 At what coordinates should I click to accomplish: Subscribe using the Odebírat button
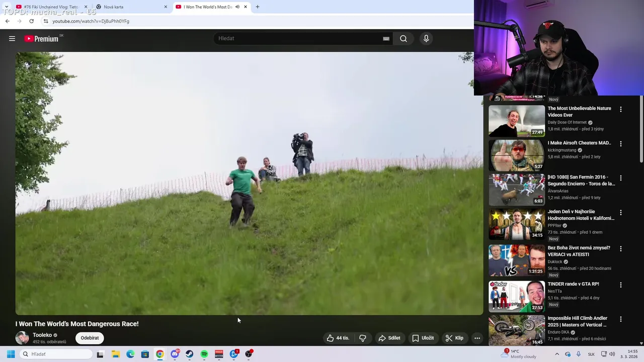[x=90, y=338]
